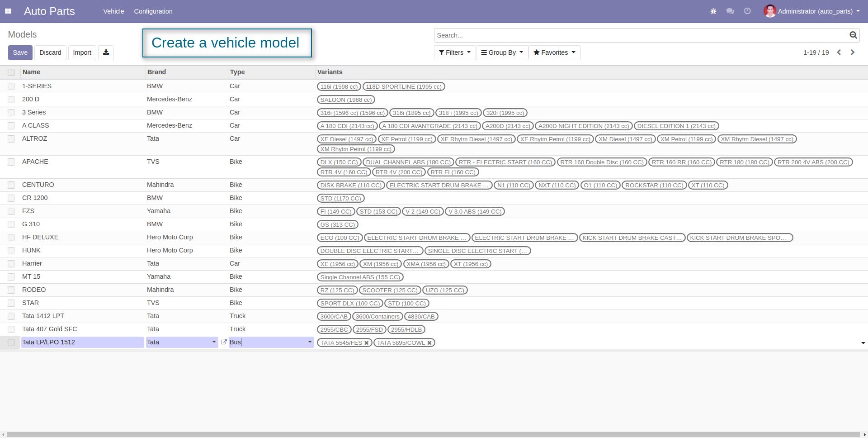Open the Vehicle menu
This screenshot has height=438, width=868.
113,11
